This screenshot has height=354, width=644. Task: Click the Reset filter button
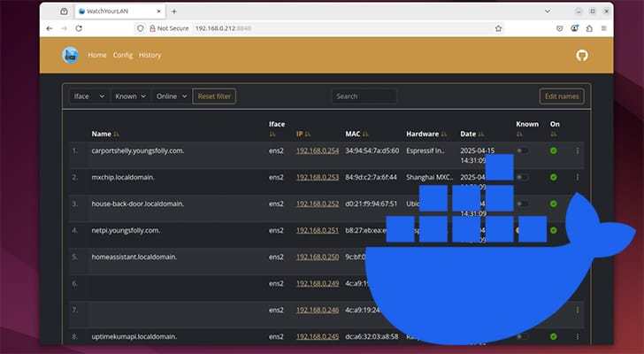pyautogui.click(x=214, y=96)
